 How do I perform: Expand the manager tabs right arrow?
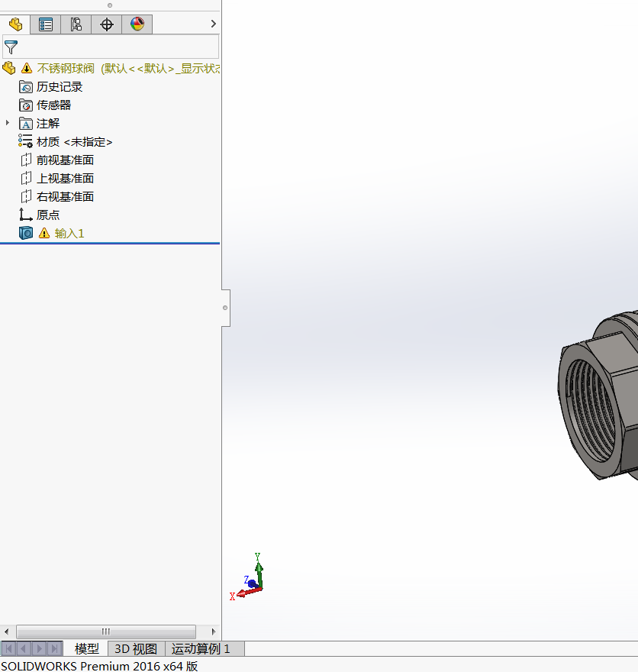[213, 24]
